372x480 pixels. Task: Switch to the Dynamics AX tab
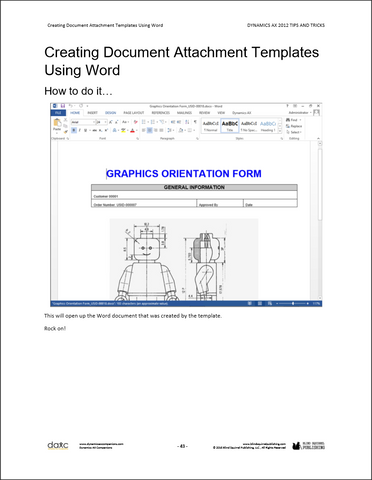pos(242,113)
